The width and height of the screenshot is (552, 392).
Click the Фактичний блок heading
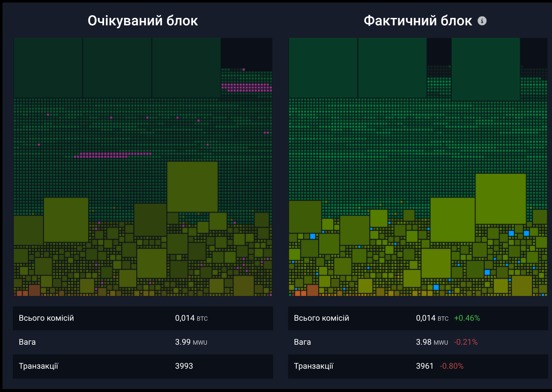[x=417, y=21]
